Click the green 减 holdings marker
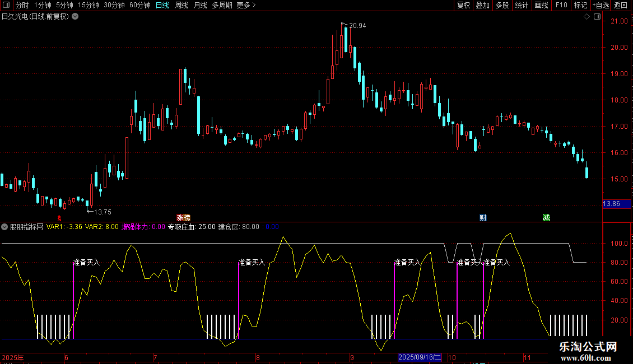This screenshot has width=633, height=364. [x=546, y=218]
